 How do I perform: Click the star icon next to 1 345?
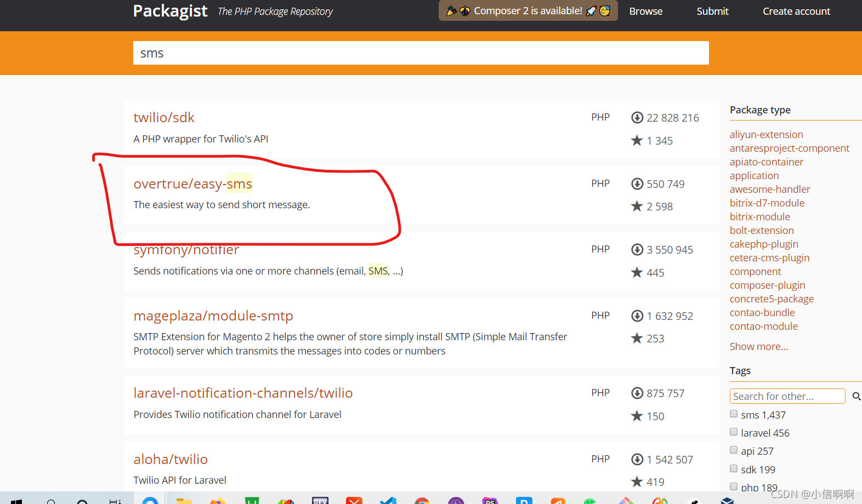[x=637, y=140]
